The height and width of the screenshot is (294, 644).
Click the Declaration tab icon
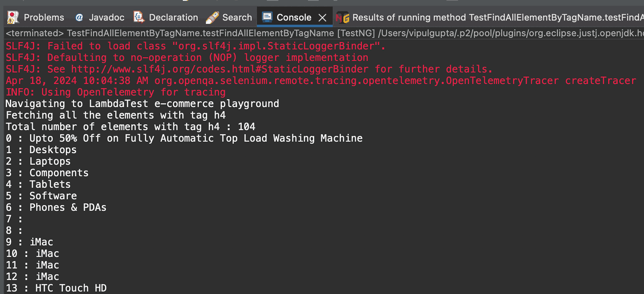tap(139, 17)
